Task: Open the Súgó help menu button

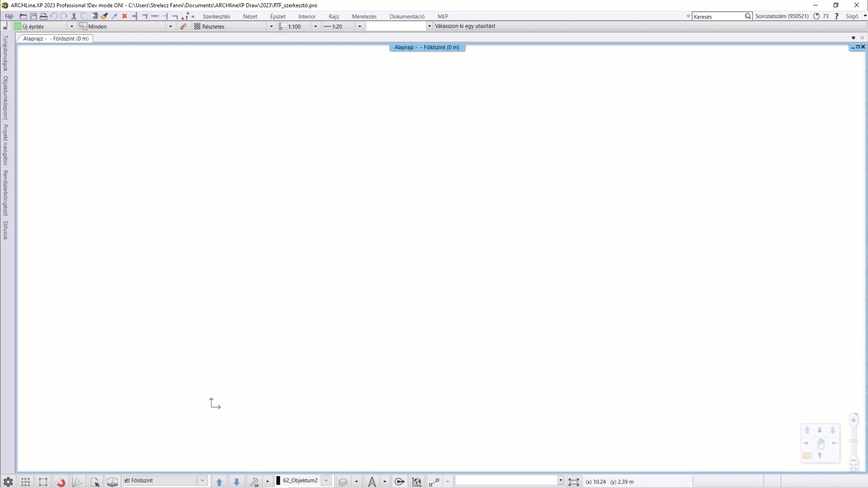Action: [852, 16]
